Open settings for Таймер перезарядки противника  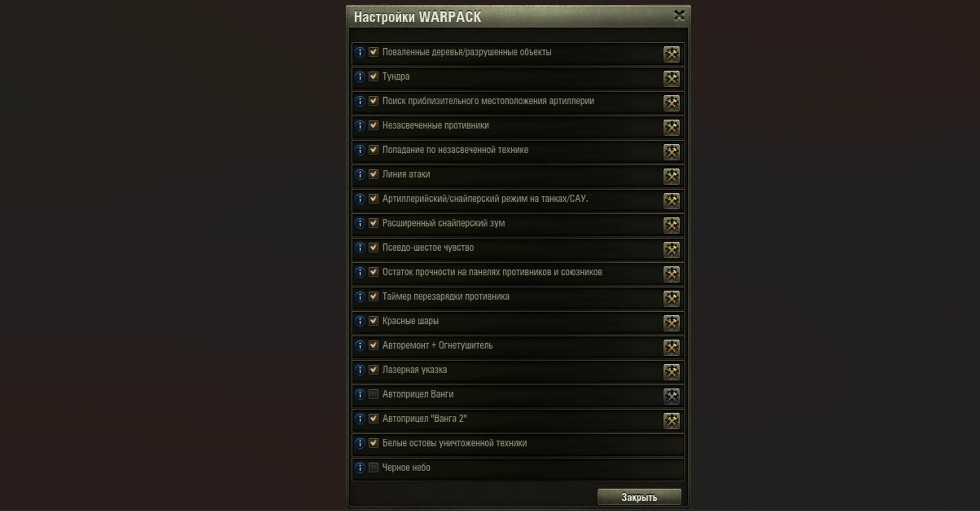[671, 299]
